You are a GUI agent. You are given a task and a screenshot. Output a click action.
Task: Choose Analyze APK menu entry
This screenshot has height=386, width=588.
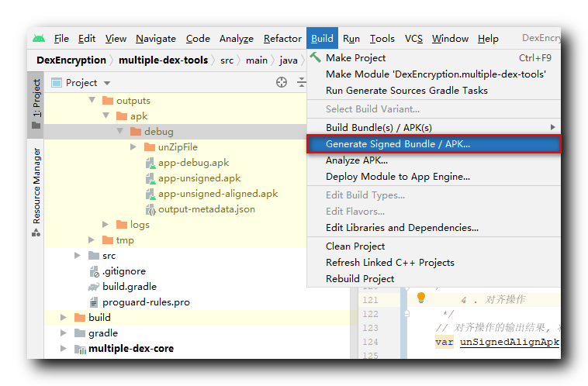[x=434, y=160]
